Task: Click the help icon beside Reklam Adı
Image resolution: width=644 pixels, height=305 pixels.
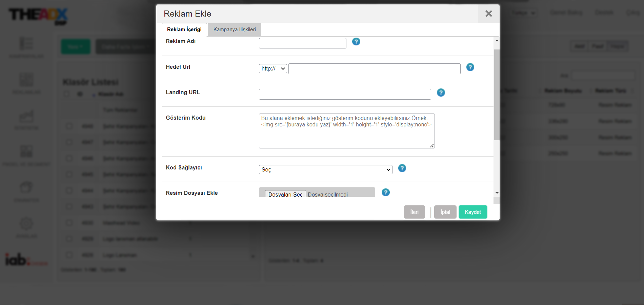Action: (356, 42)
